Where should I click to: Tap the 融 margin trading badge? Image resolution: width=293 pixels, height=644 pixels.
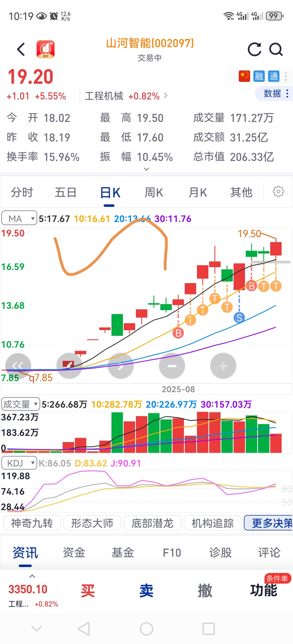coord(259,76)
